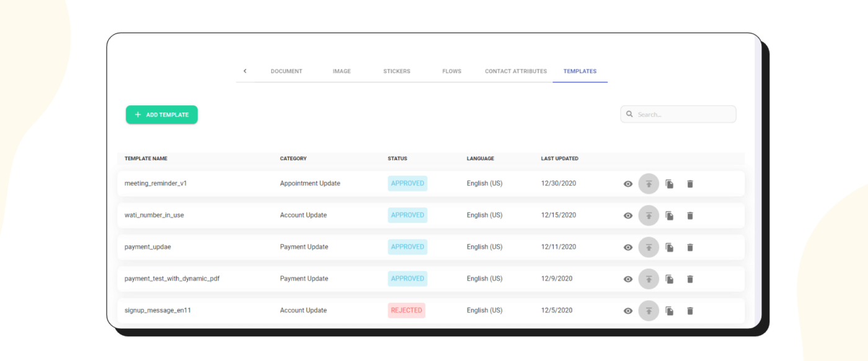Go to the Contact Attributes tab
Screen dimensions: 868x361
point(516,71)
